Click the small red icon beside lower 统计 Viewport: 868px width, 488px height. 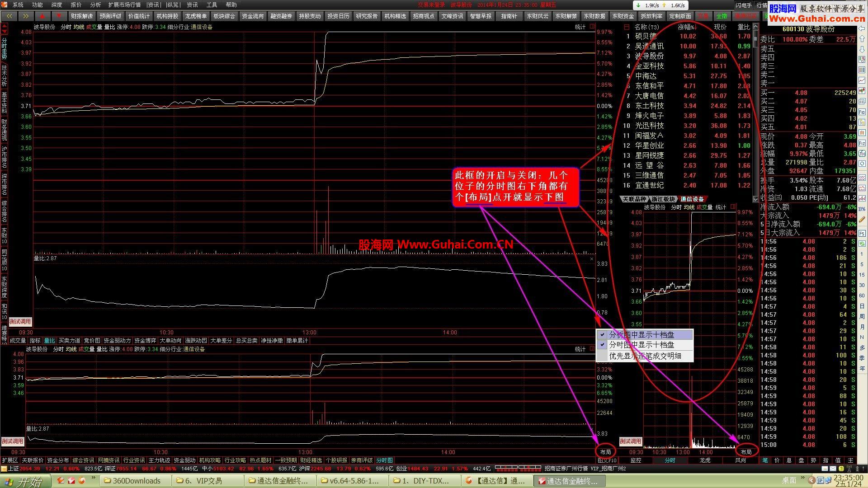(x=592, y=349)
